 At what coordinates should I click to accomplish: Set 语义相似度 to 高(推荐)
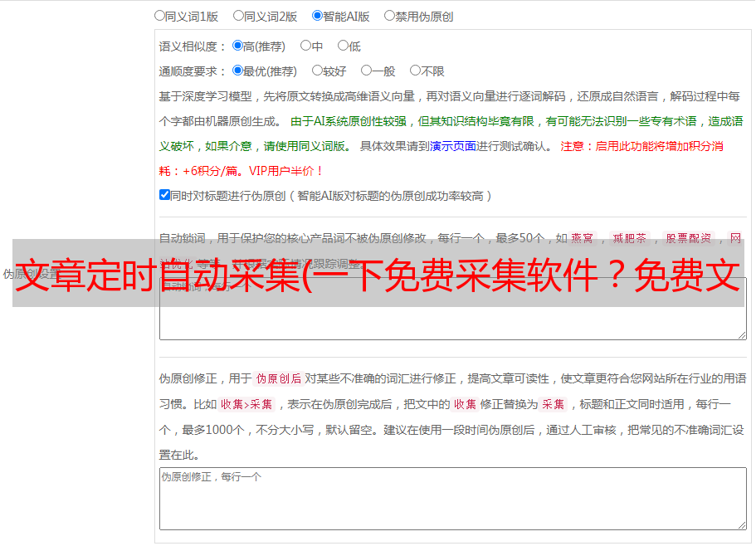coord(237,46)
